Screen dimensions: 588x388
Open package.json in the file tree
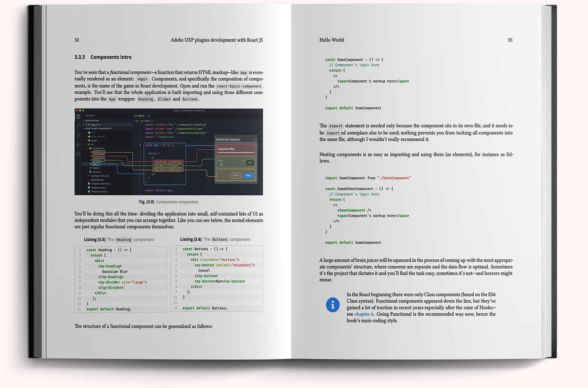click(96, 180)
